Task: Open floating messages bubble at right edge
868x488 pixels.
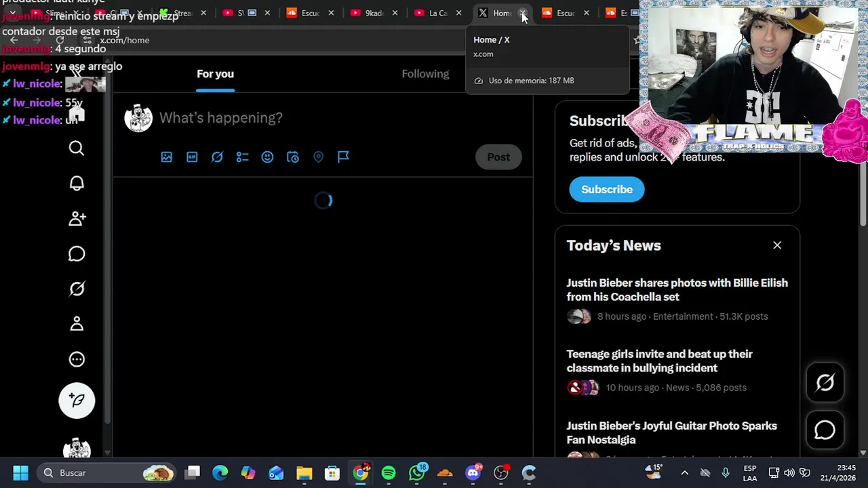Action: click(825, 430)
